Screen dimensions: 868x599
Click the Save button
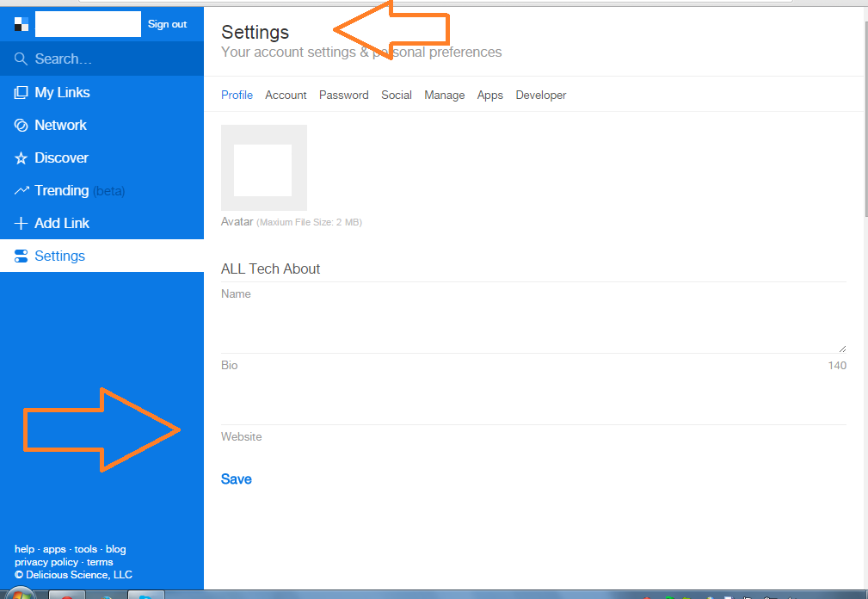(236, 479)
